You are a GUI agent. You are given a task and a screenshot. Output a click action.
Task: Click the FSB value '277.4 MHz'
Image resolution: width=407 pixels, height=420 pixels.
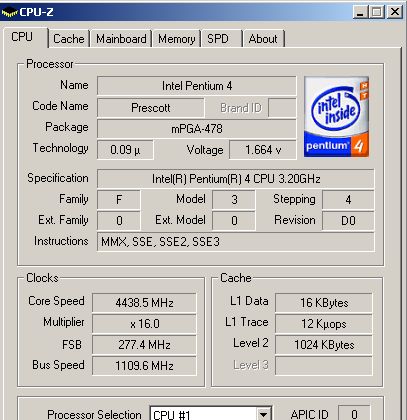[144, 345]
